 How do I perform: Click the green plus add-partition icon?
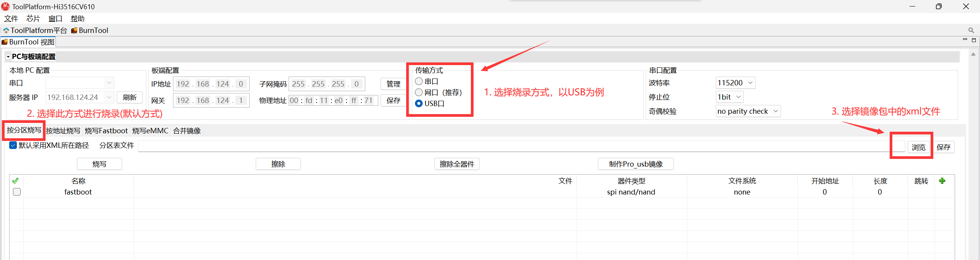click(x=942, y=181)
